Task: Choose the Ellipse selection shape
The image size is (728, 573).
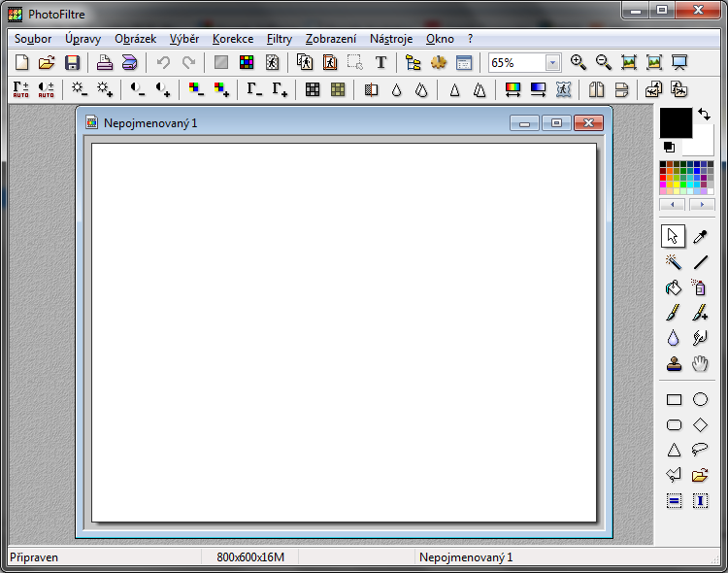Action: [x=700, y=400]
